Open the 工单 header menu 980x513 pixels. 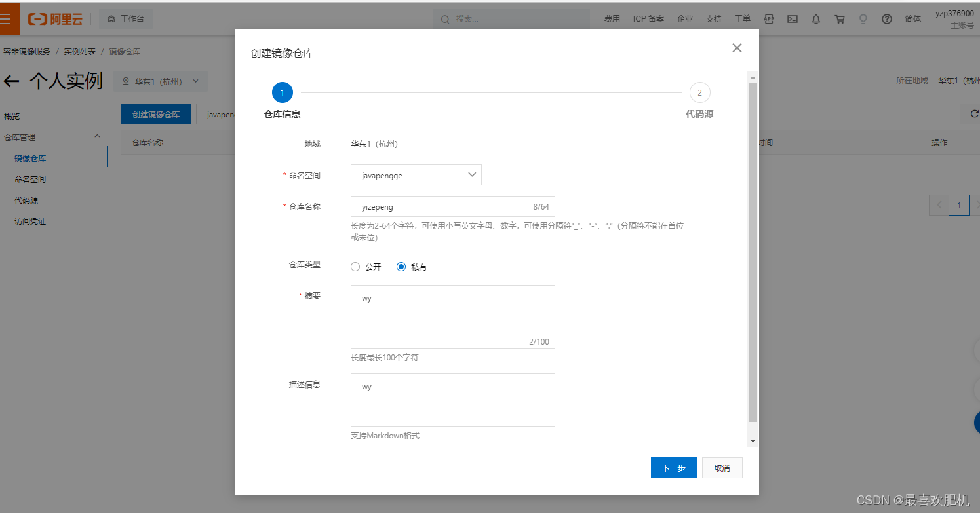pos(743,19)
